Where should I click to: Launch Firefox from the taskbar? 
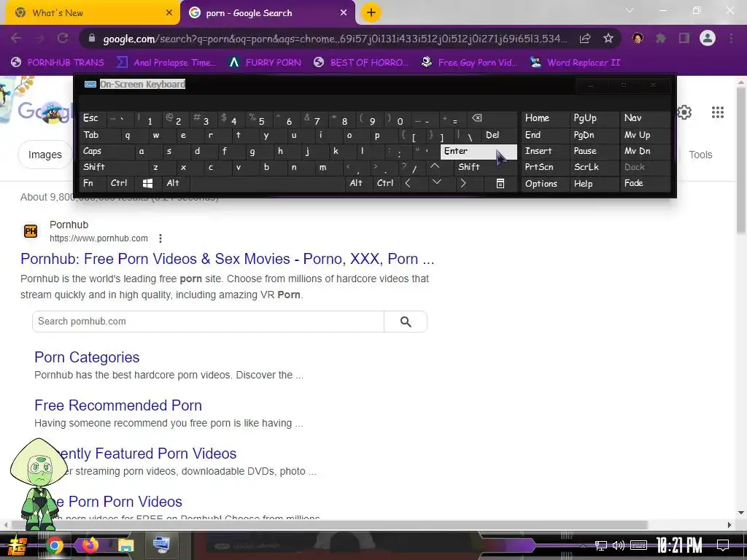[x=90, y=545]
